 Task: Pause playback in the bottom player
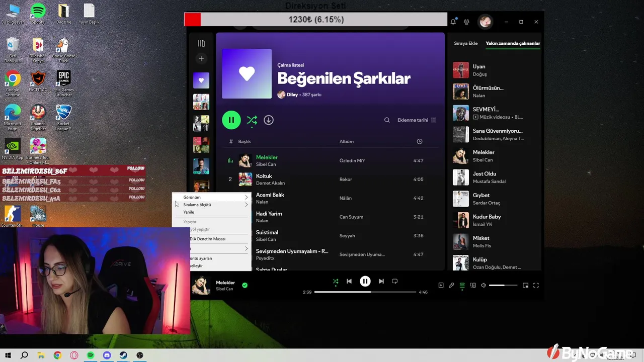point(365,282)
